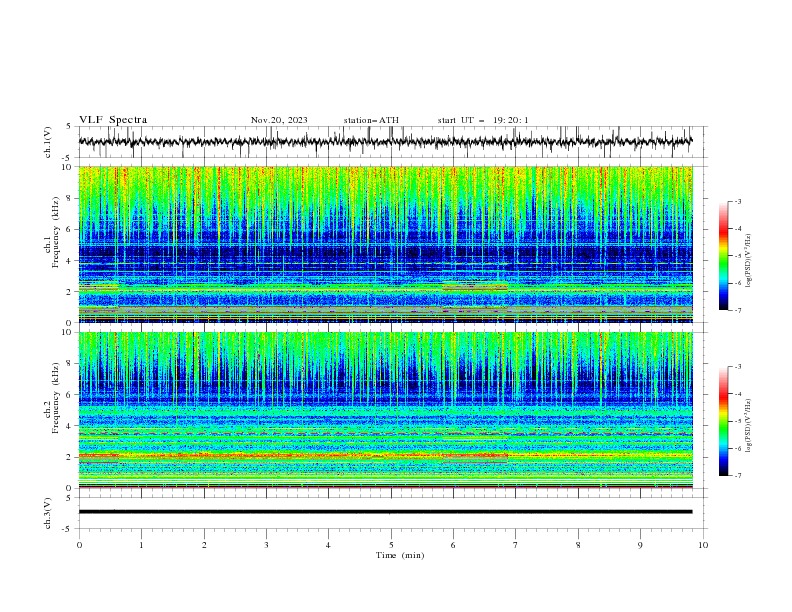The height and width of the screenshot is (612, 792).
Task: Click the time axis tick label "10"
Action: (x=703, y=545)
